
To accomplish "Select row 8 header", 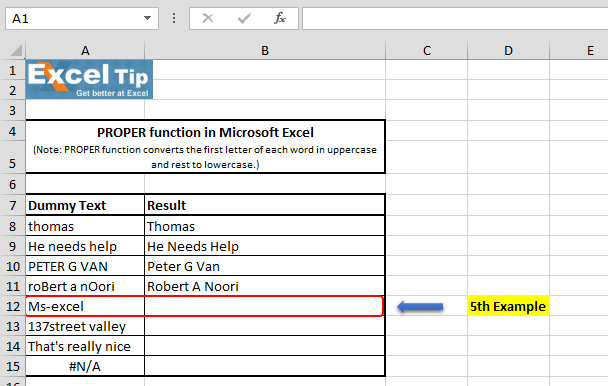I will [13, 226].
